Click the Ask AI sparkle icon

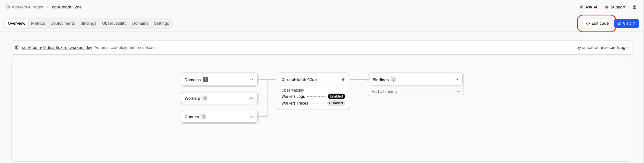[581, 7]
